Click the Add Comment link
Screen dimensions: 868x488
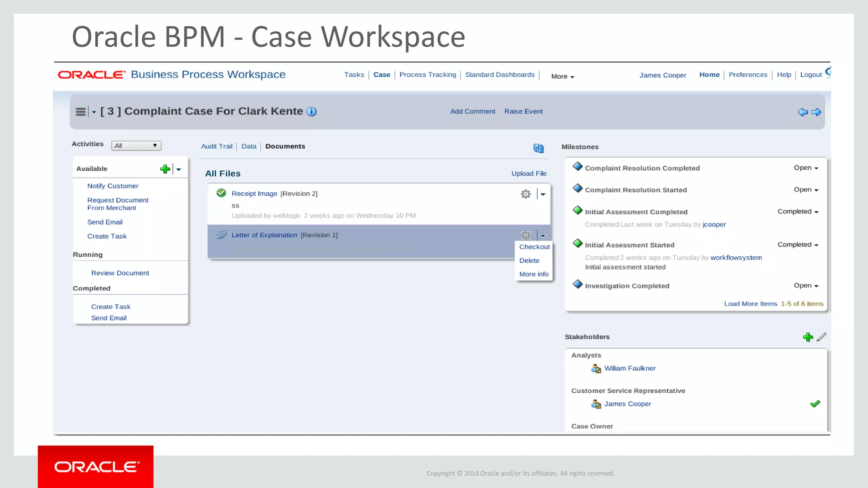(473, 111)
